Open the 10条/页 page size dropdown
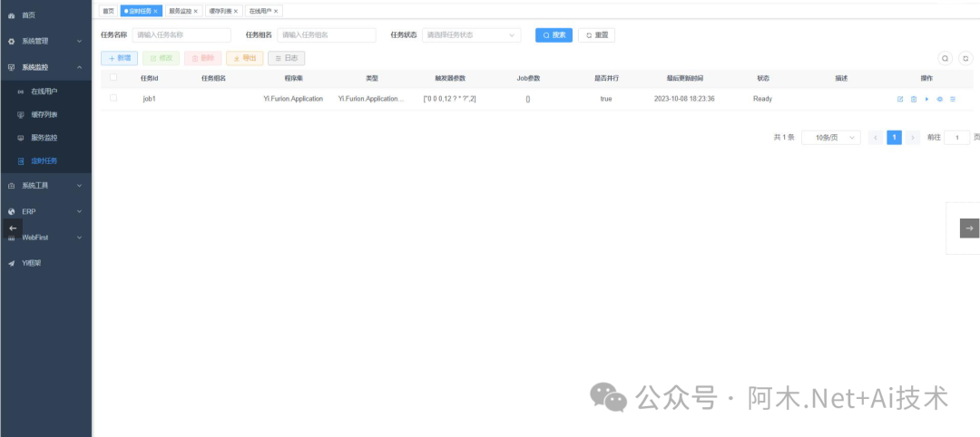This screenshot has width=980, height=437. coord(830,137)
